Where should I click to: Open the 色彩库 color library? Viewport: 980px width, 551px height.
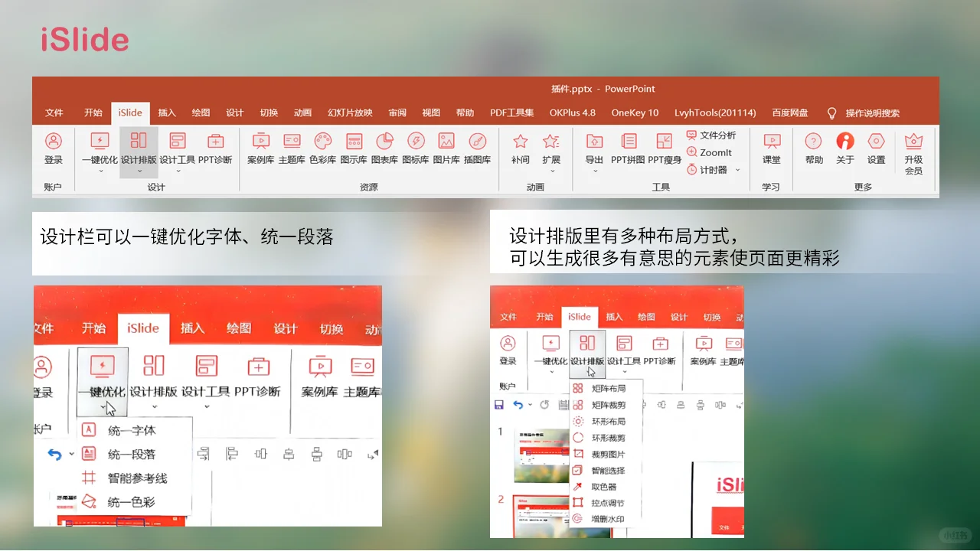coord(323,151)
